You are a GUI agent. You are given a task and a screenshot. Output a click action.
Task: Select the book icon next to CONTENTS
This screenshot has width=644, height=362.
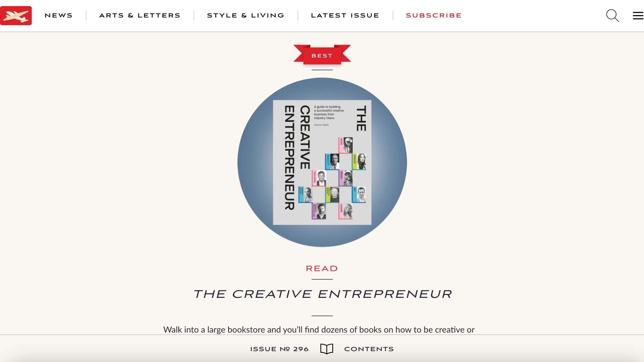tap(326, 349)
